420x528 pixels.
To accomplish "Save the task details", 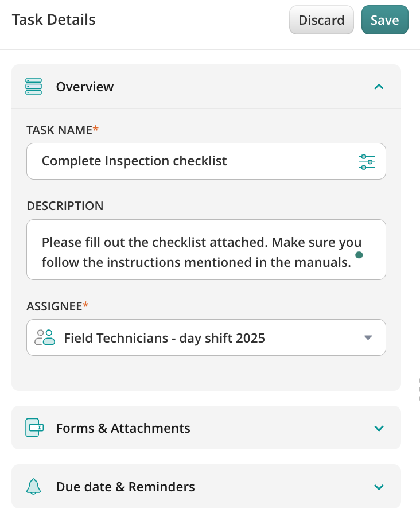I will [x=384, y=20].
